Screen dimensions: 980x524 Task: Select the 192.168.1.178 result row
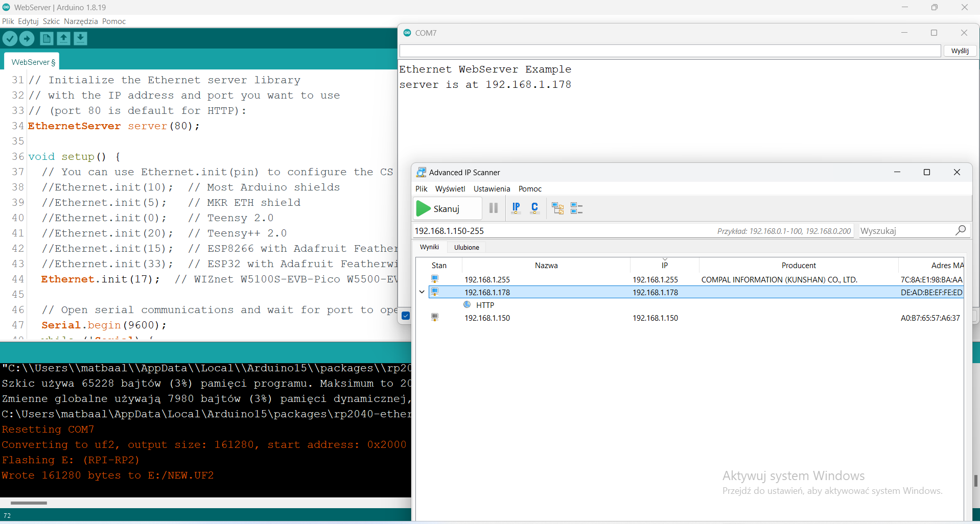coord(696,292)
